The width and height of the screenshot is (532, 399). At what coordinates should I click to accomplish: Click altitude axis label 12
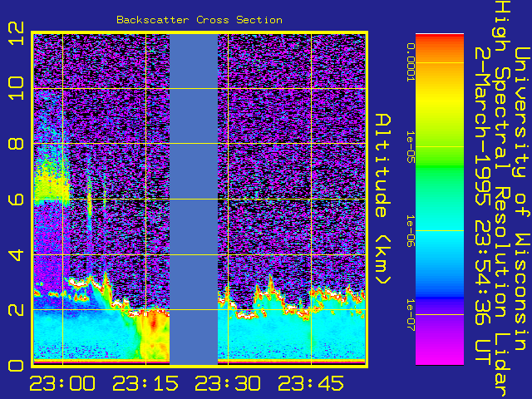16,33
